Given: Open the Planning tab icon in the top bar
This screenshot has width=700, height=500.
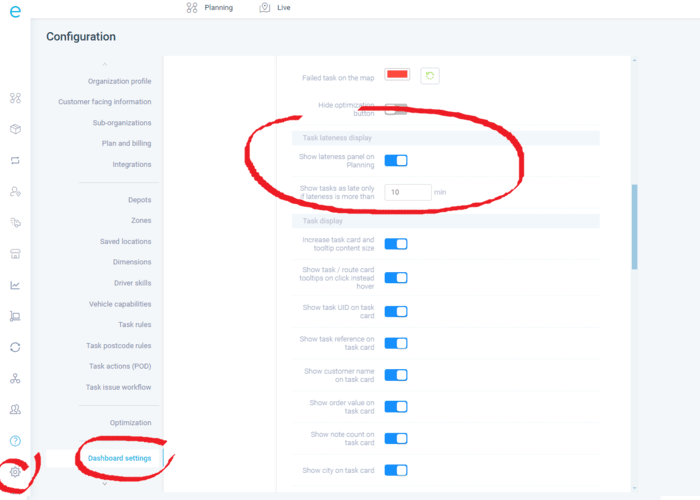Looking at the screenshot, I should click(x=192, y=8).
